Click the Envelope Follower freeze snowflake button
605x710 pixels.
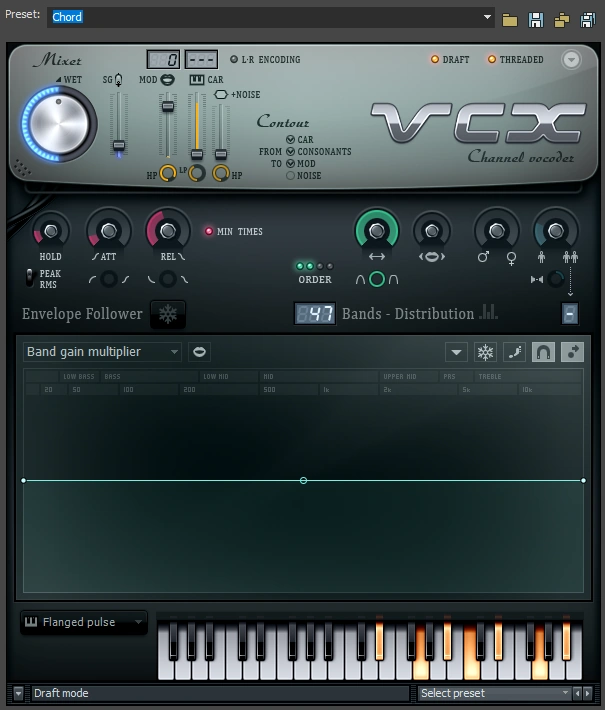tap(168, 314)
